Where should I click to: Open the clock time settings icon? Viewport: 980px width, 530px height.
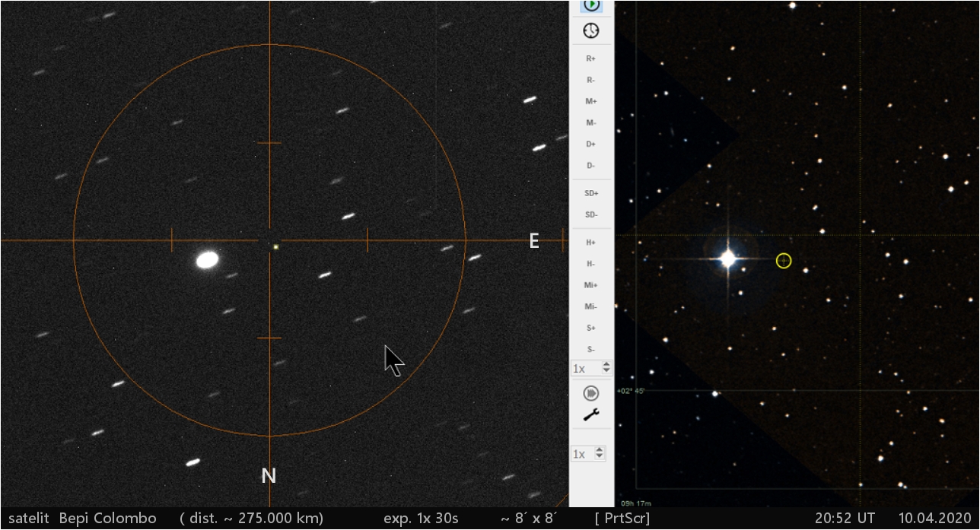click(x=591, y=30)
